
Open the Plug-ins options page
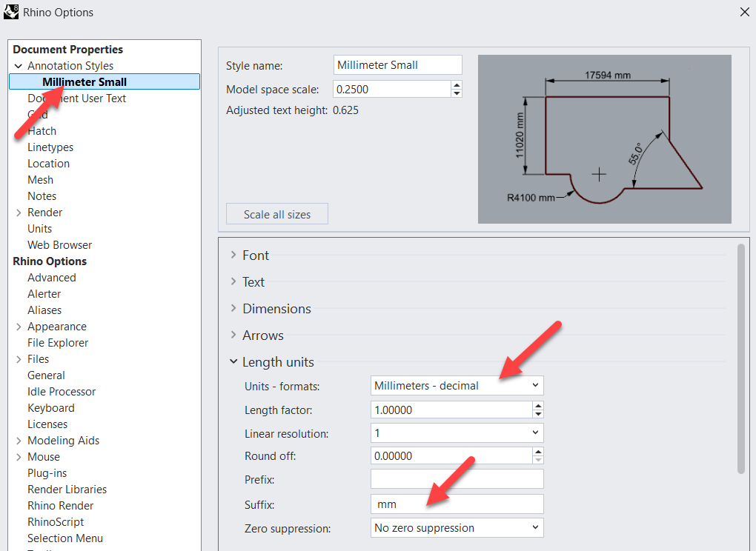[47, 473]
